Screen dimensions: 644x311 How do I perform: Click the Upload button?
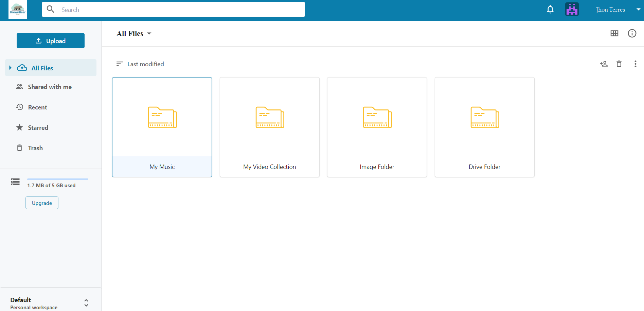51,41
